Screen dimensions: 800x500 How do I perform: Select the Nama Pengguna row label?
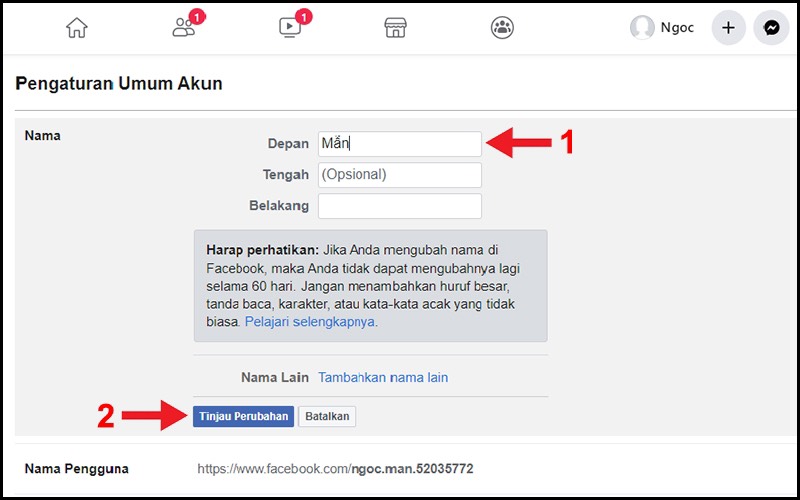tap(77, 469)
